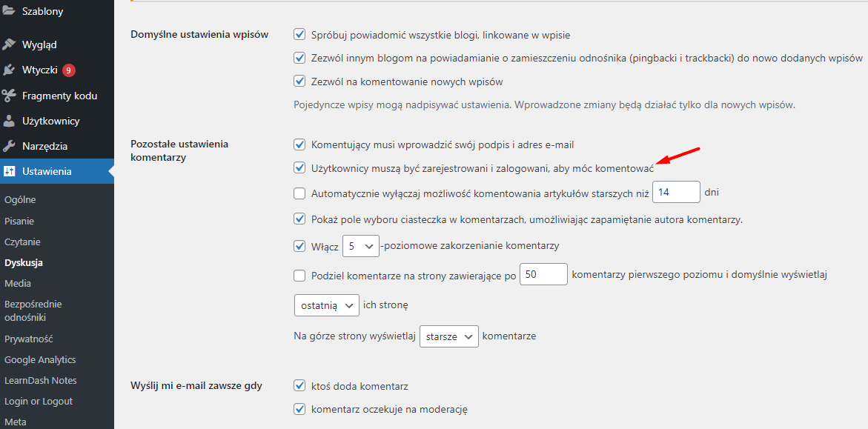Open the 'ostatnią' page dropdown
Viewport: 868px width, 429px height.
click(x=327, y=305)
